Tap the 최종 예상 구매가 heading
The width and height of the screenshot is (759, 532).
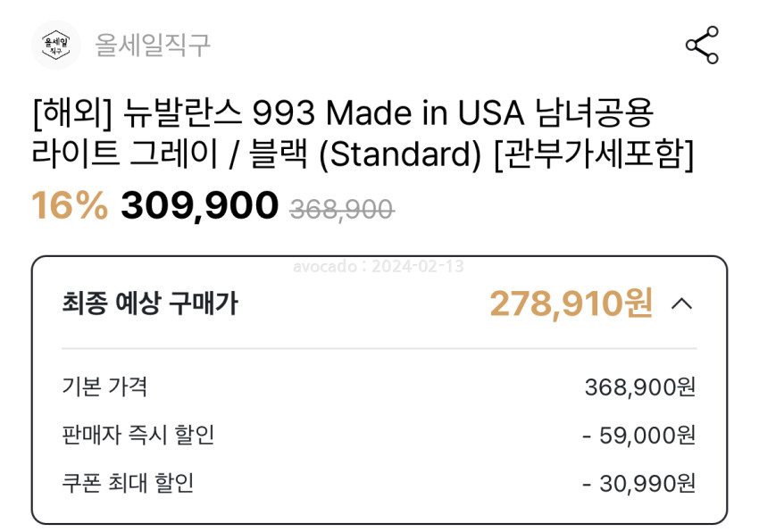click(150, 304)
